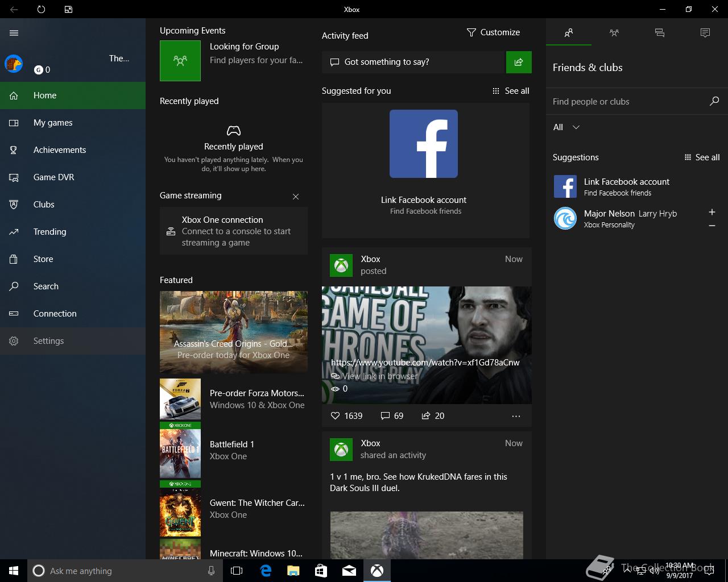Screen dimensions: 728x582
Task: Open File Explorer from taskbar
Action: coord(293,571)
